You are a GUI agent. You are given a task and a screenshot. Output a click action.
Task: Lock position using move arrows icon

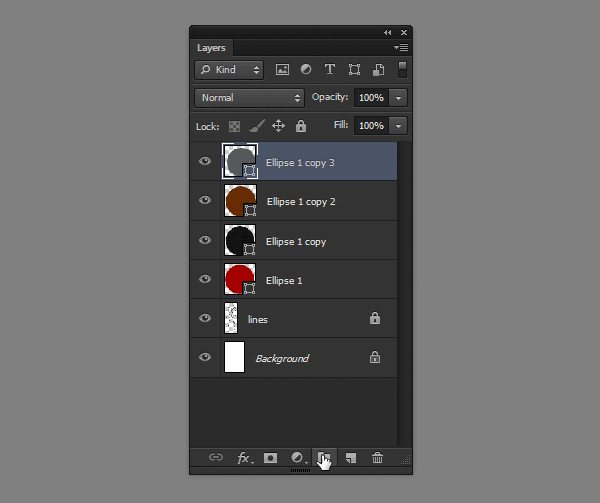(x=278, y=126)
